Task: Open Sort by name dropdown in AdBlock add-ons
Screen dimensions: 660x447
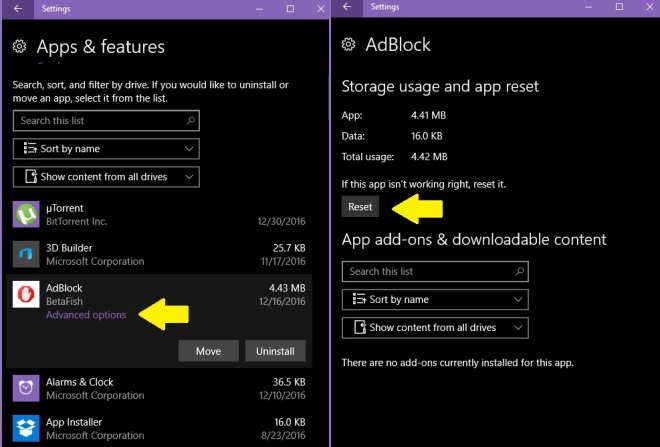Action: 435,299
